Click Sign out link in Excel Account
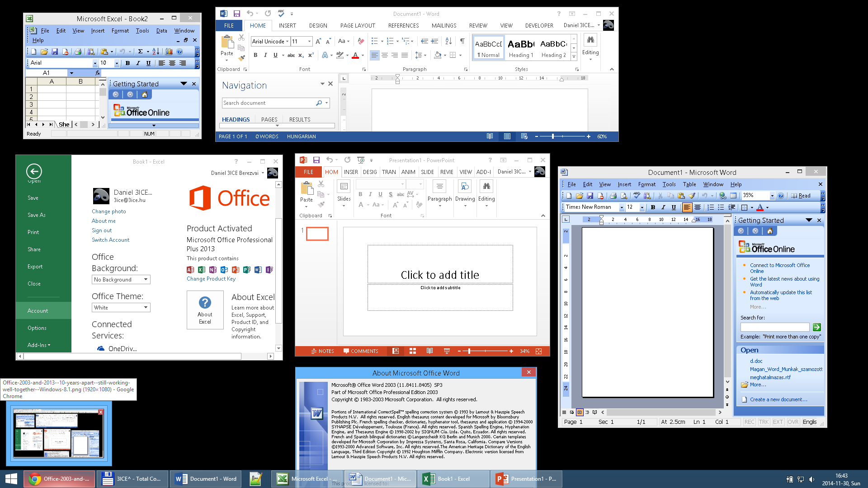Image resolution: width=868 pixels, height=488 pixels. coord(102,230)
